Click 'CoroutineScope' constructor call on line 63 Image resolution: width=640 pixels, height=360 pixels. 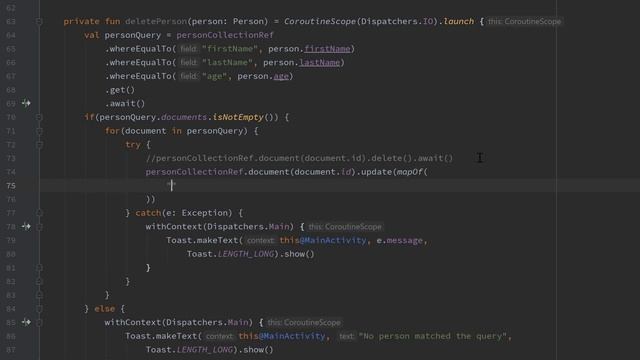coord(320,21)
